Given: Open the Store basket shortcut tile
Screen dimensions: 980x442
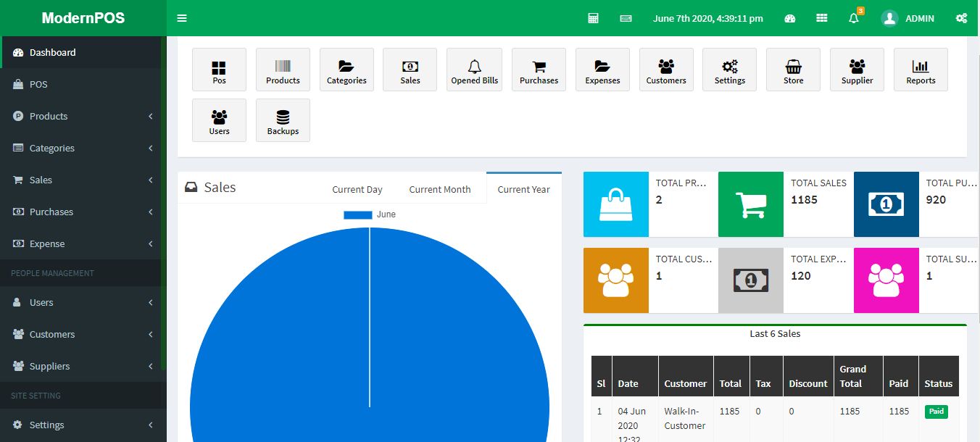Looking at the screenshot, I should coord(794,70).
